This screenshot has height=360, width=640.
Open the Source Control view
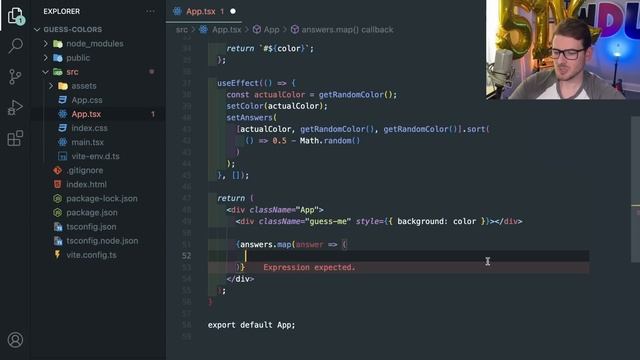[x=16, y=77]
